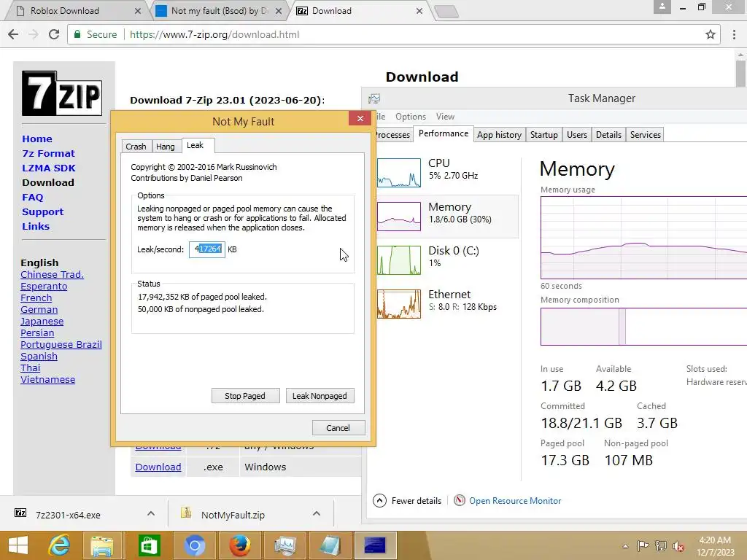Switch site language to Japanese
The width and height of the screenshot is (747, 560).
click(42, 322)
